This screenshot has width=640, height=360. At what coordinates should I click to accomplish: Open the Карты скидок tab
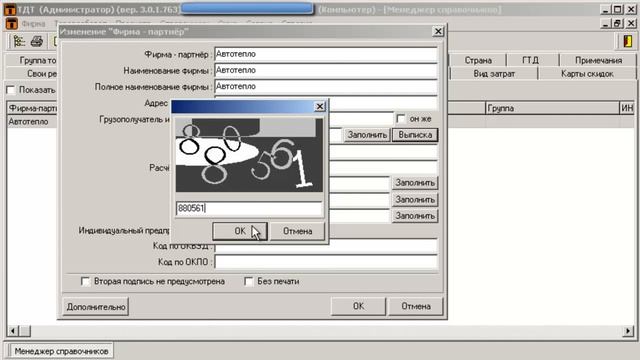pyautogui.click(x=587, y=74)
